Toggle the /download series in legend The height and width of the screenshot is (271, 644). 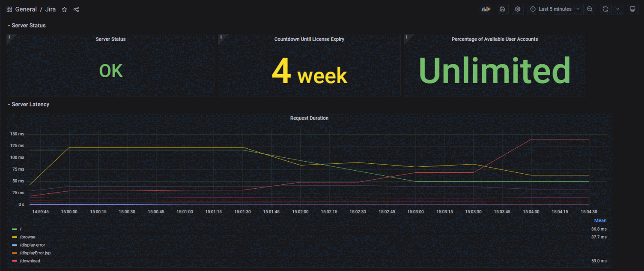pos(30,261)
